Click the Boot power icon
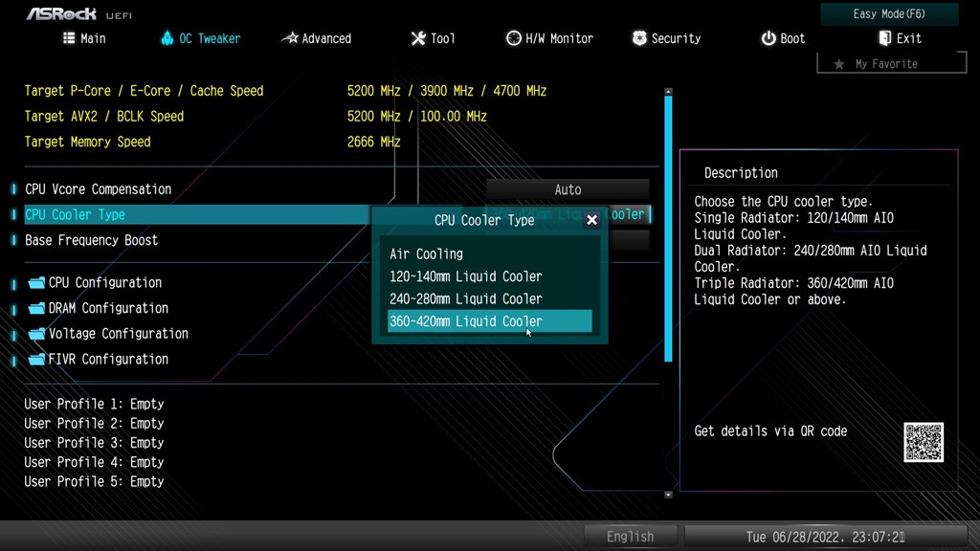The height and width of the screenshot is (551, 980). [768, 38]
